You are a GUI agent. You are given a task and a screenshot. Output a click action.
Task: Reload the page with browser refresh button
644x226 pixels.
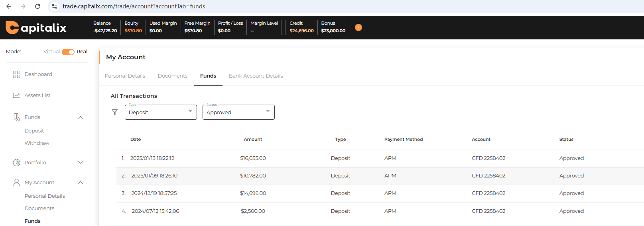[37, 6]
